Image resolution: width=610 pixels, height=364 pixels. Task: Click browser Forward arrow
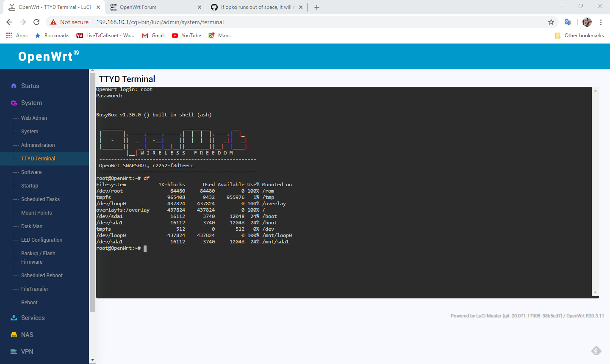tap(23, 22)
